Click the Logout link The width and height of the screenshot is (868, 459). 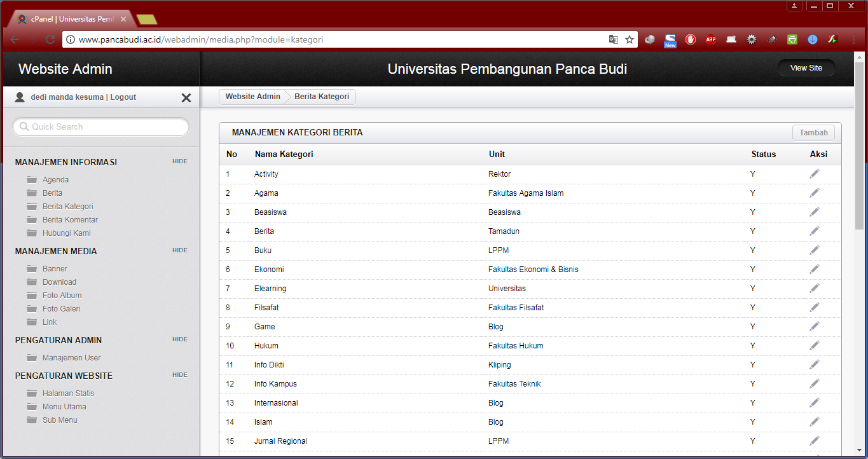[123, 97]
